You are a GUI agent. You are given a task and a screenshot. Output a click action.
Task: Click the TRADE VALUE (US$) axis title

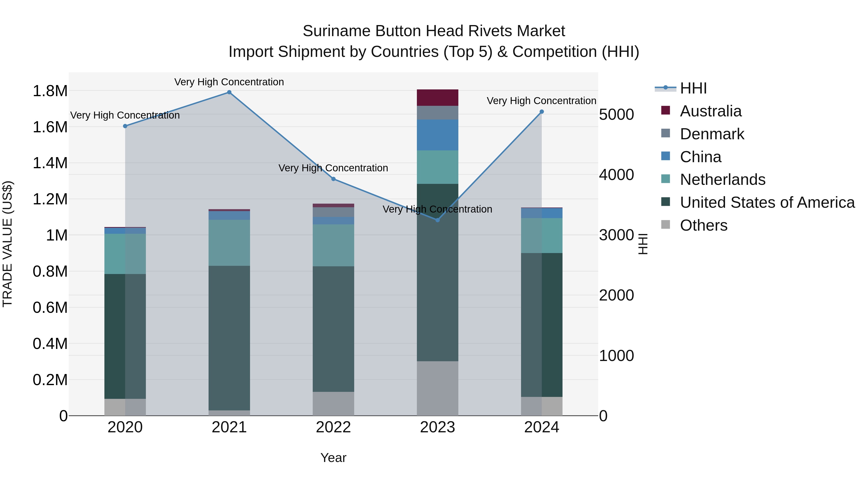(x=7, y=244)
